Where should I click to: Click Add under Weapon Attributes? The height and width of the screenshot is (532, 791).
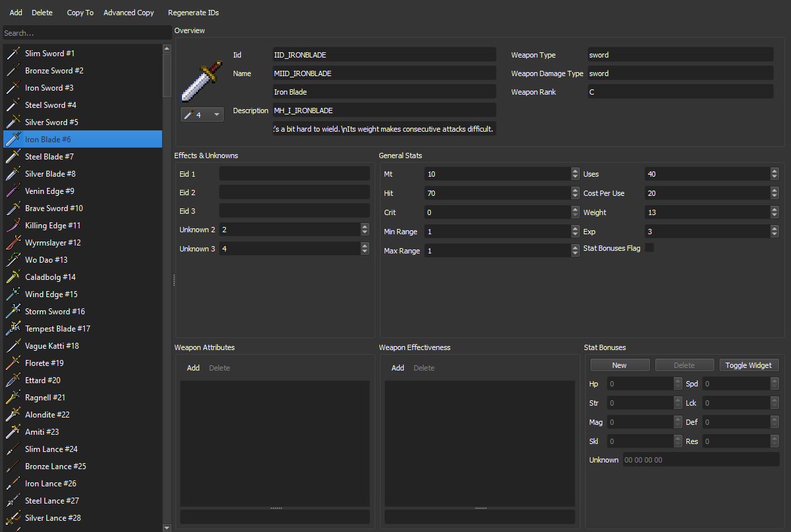point(193,368)
